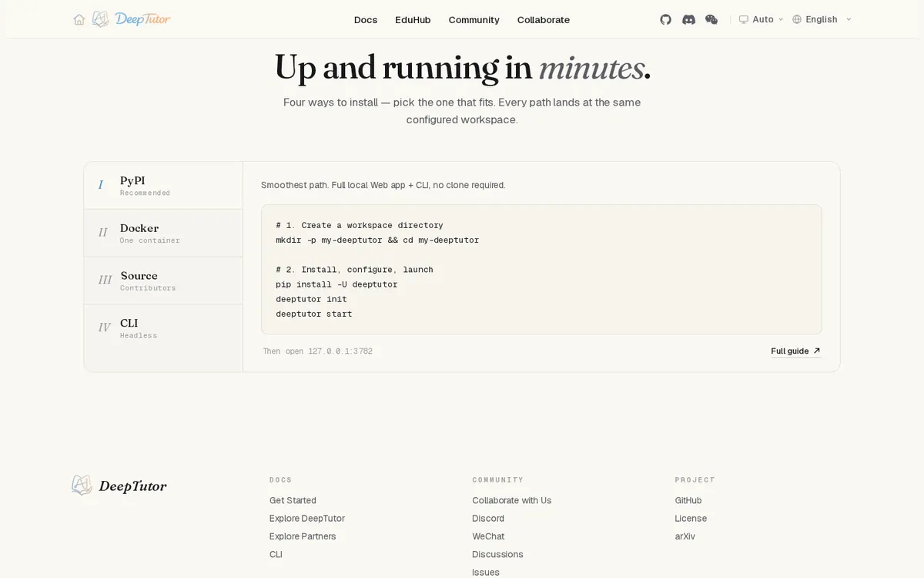Click the roman numeral I beside PyPI
The width and height of the screenshot is (924, 578).
point(100,185)
